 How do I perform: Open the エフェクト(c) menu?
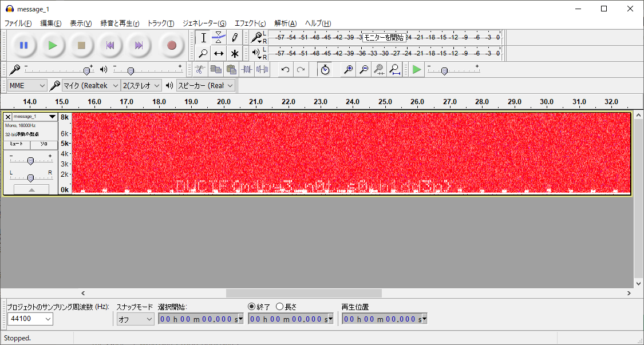coord(250,23)
